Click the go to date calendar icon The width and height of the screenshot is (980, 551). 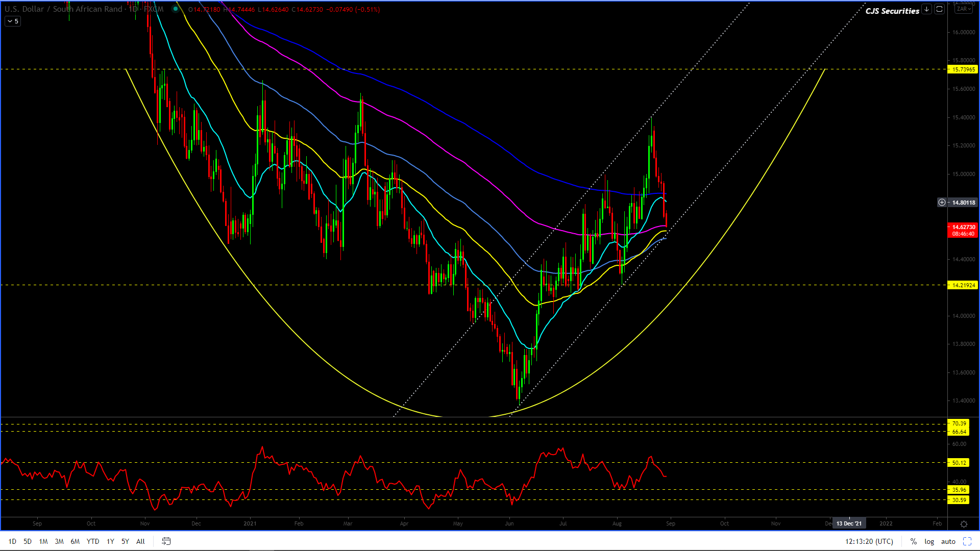point(166,541)
